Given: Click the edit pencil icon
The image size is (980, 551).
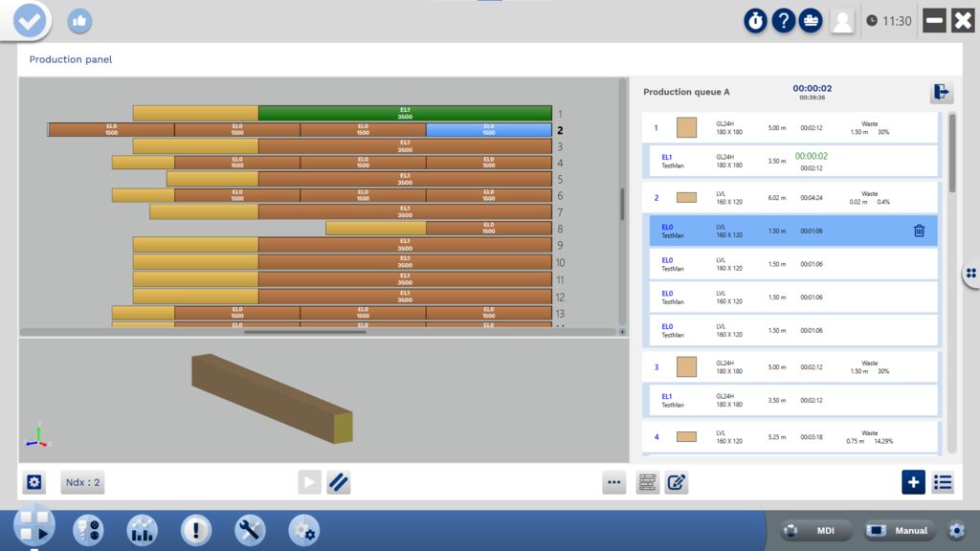Looking at the screenshot, I should (x=677, y=483).
